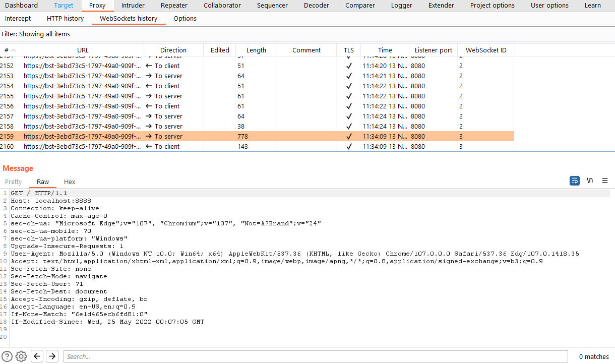Screen dimensions: 615x364
Task: Open the User options tab
Action: point(549,6)
